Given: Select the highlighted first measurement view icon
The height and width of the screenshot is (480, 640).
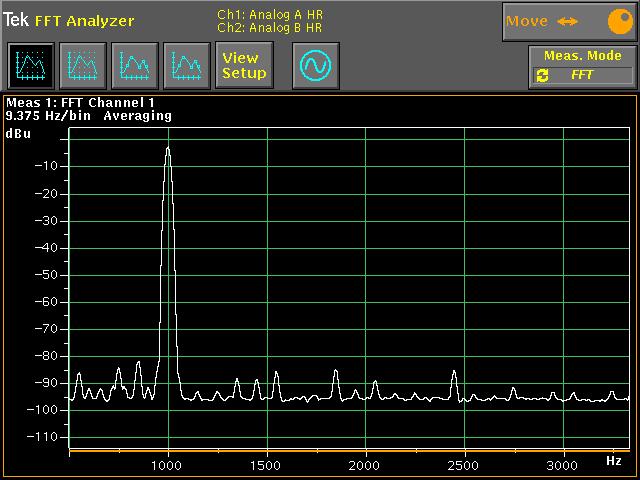Looking at the screenshot, I should point(31,66).
